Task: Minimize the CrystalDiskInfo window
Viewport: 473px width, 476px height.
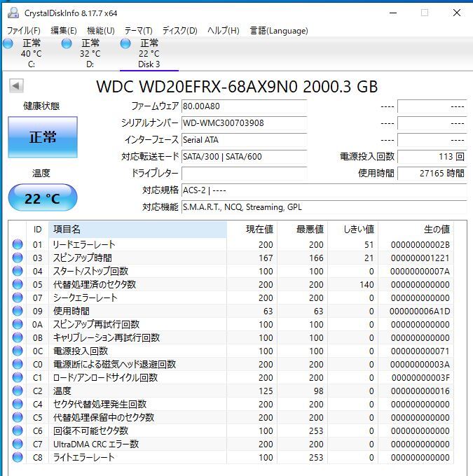Action: pyautogui.click(x=393, y=13)
